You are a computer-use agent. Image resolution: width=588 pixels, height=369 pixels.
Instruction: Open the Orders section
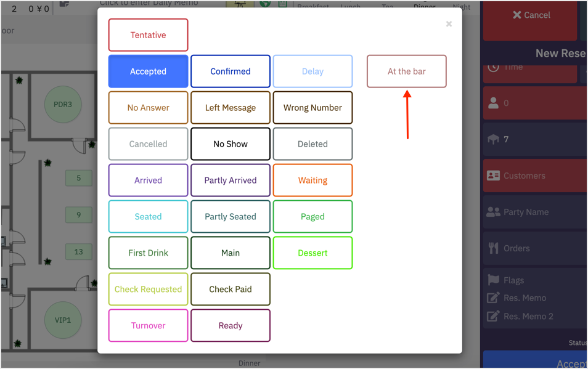[x=535, y=248]
